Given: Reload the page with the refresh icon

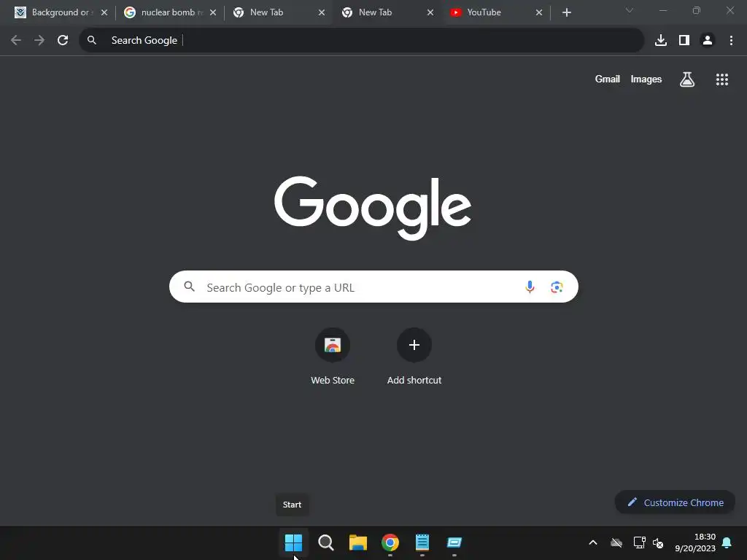Looking at the screenshot, I should [x=63, y=41].
